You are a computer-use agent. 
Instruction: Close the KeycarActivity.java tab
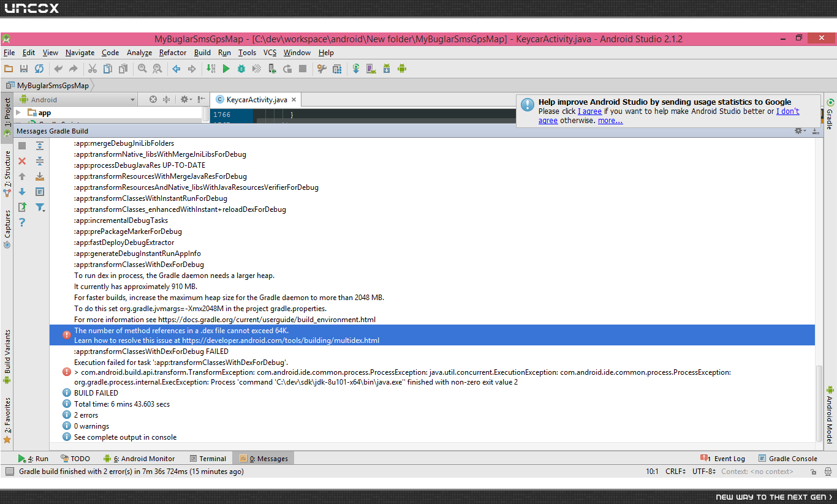[294, 100]
